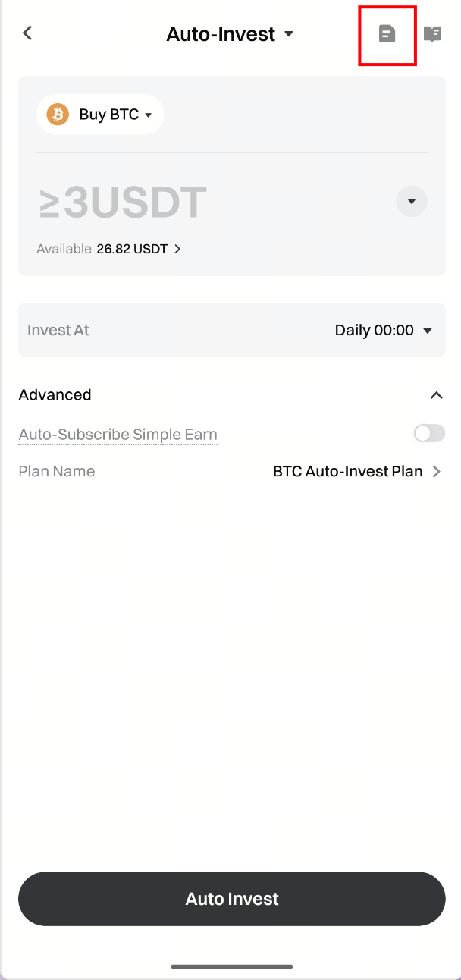Screen dimensions: 461x980
Task: Open the tutorial book icon
Action: click(x=432, y=34)
